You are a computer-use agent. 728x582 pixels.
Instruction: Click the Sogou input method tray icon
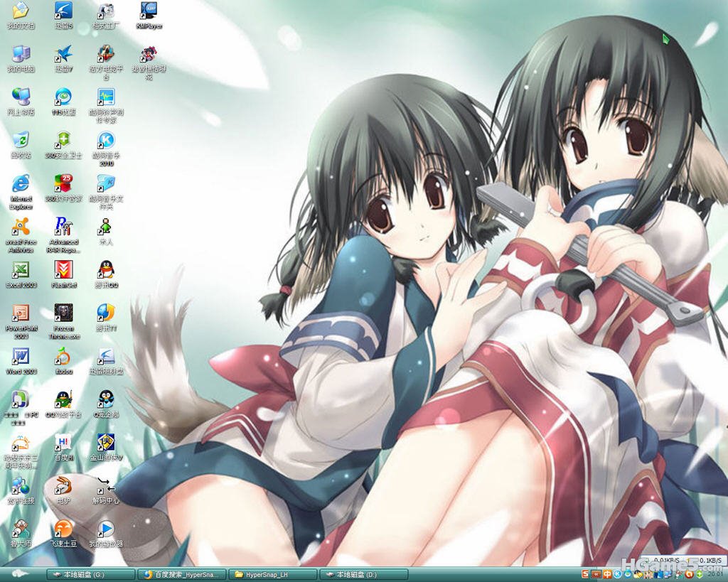(585, 574)
